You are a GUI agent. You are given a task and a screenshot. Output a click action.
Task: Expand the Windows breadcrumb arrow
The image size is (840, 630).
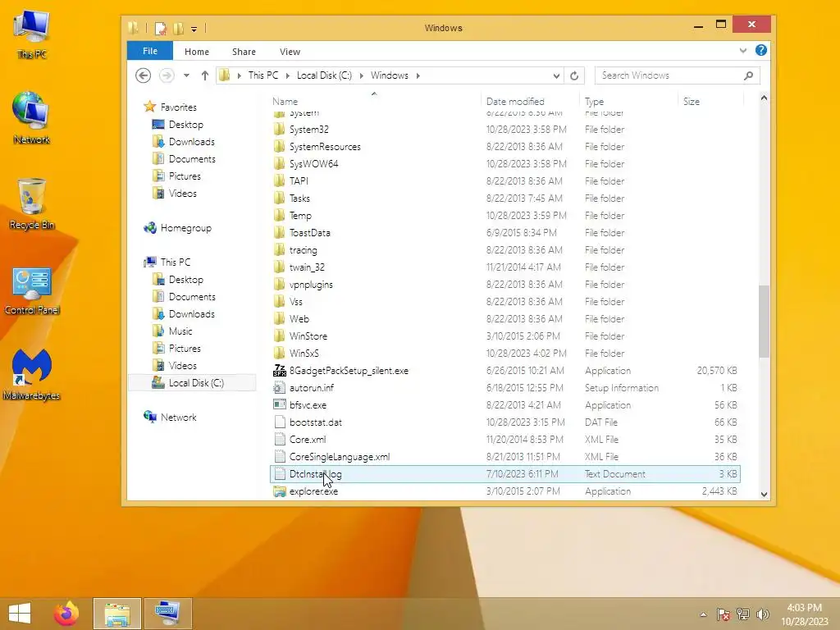tap(418, 75)
